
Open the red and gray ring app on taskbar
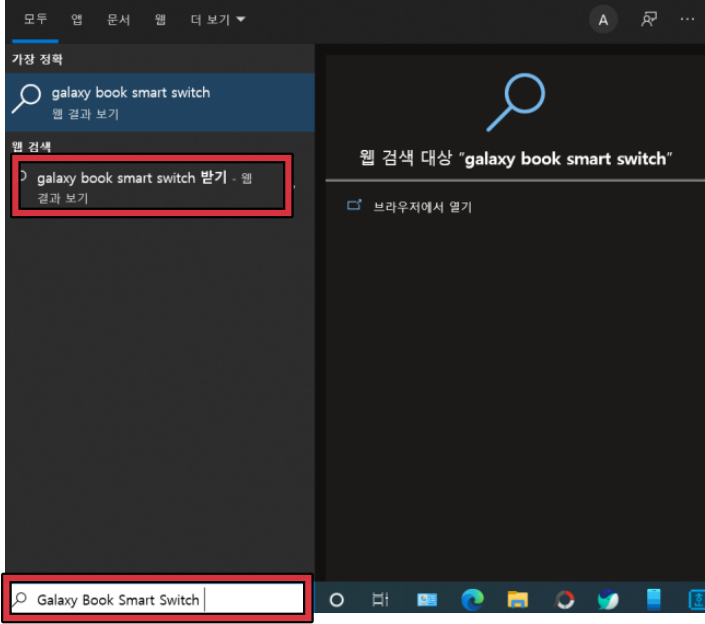pyautogui.click(x=564, y=600)
